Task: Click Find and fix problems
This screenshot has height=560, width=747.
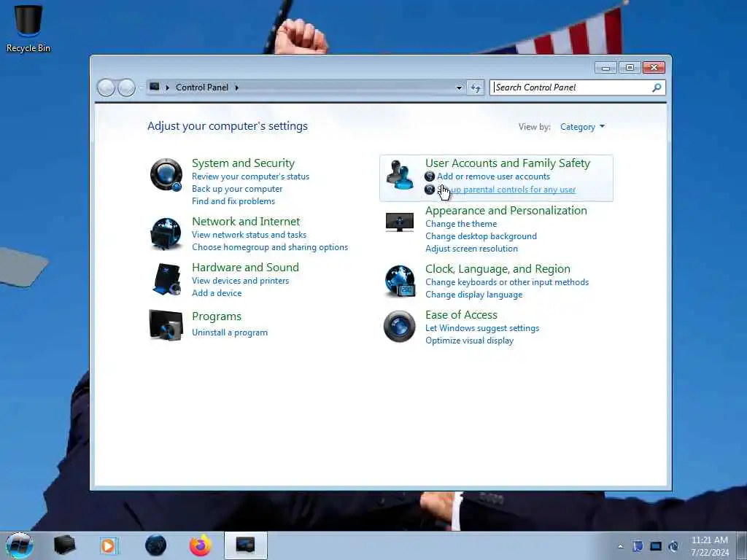Action: pos(233,201)
